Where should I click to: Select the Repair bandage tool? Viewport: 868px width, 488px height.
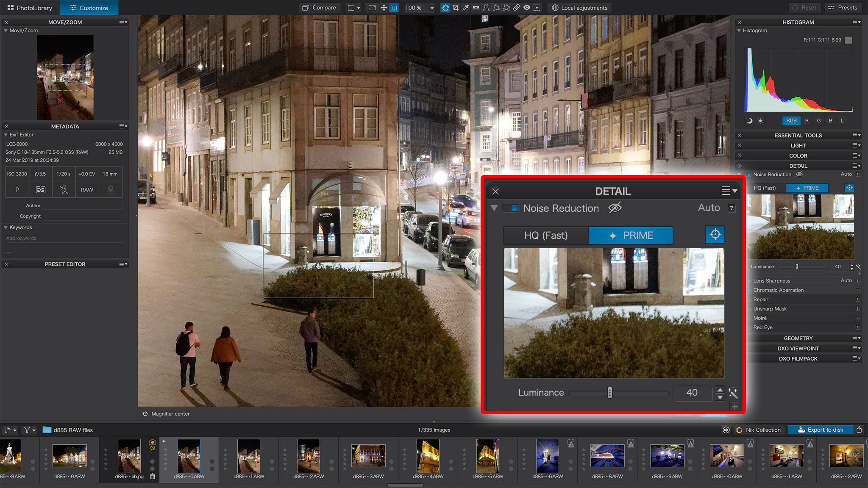pos(517,8)
